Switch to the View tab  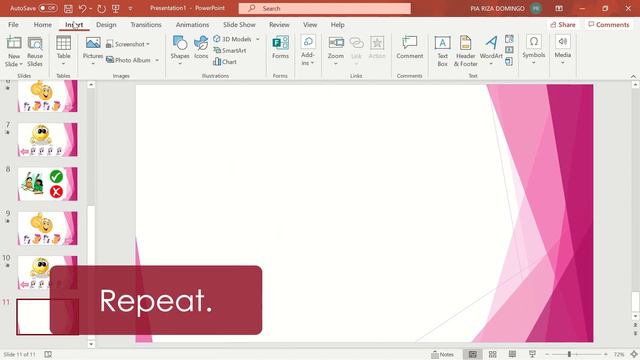310,24
